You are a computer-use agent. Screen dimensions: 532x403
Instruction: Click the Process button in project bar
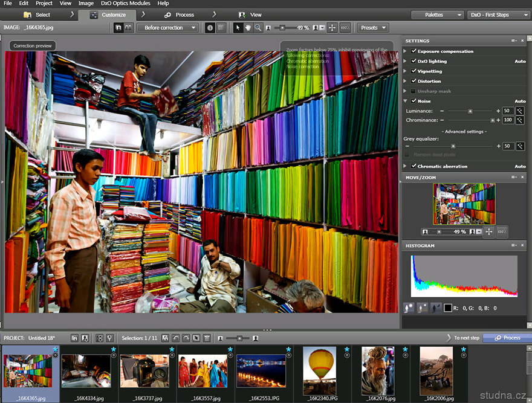[x=507, y=338]
